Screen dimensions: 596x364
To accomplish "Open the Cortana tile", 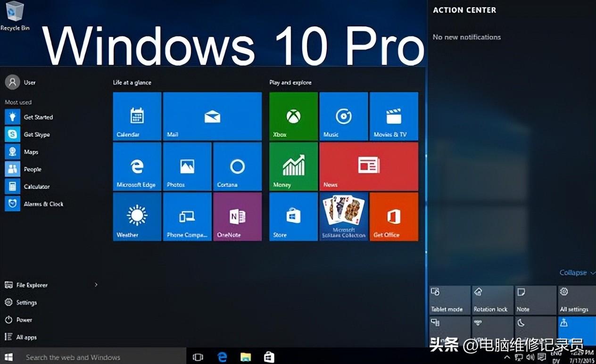I will (237, 166).
